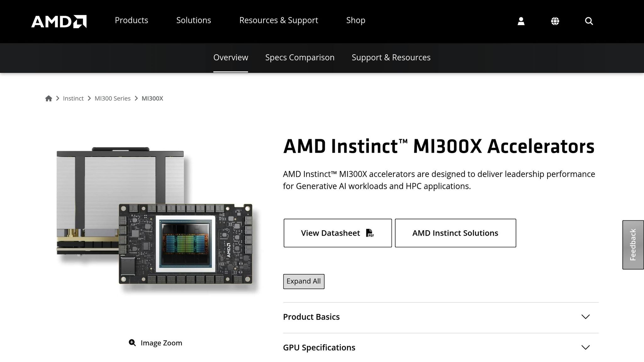The width and height of the screenshot is (644, 362).
Task: Click Expand All to open all sections
Action: click(303, 281)
